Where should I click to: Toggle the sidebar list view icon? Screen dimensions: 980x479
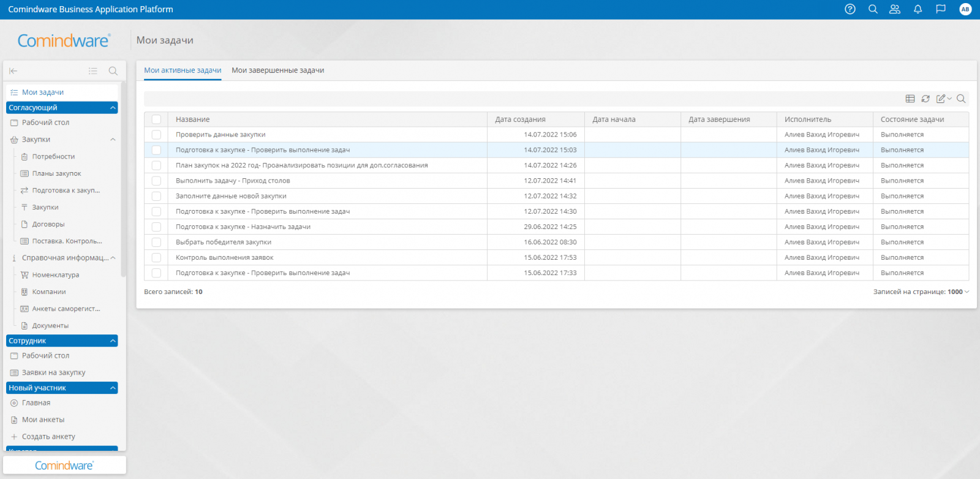point(93,71)
